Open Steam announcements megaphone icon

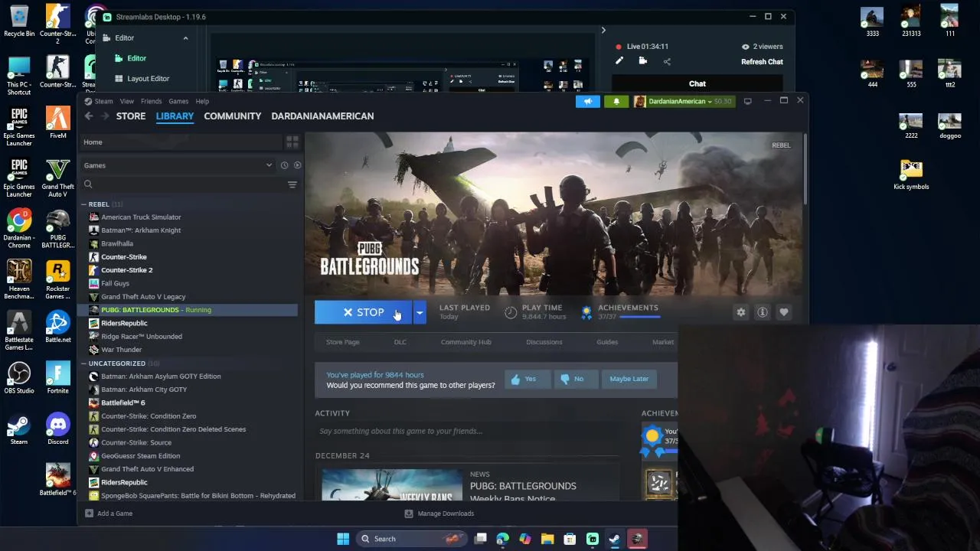(588, 101)
